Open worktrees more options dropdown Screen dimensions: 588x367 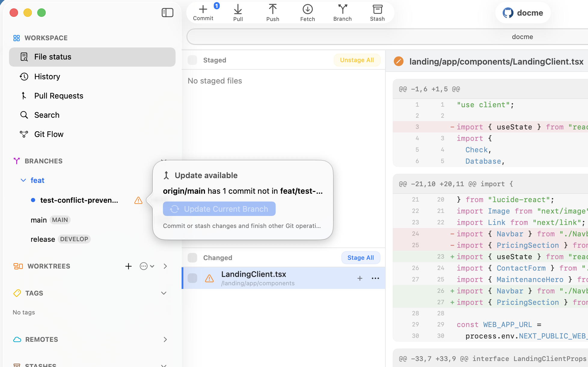click(147, 266)
